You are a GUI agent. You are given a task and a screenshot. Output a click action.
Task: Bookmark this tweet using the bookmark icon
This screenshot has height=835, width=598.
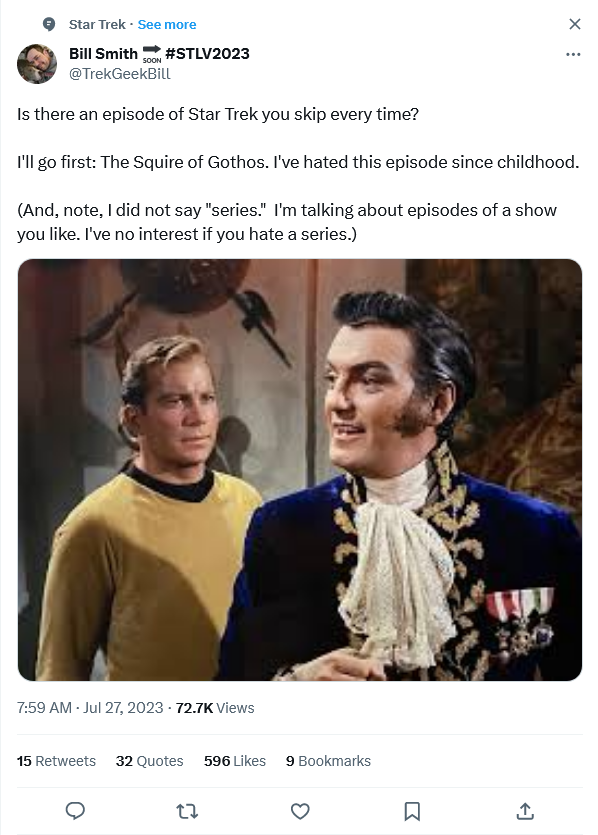[x=412, y=811]
